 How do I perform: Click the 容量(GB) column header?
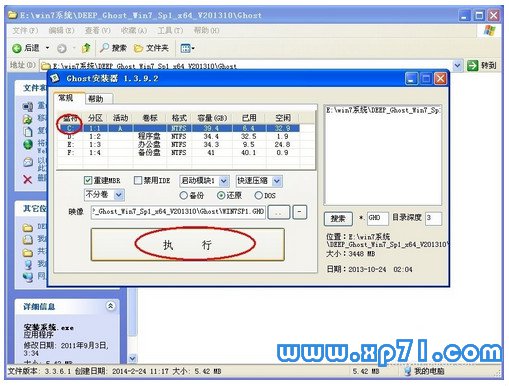(x=212, y=118)
